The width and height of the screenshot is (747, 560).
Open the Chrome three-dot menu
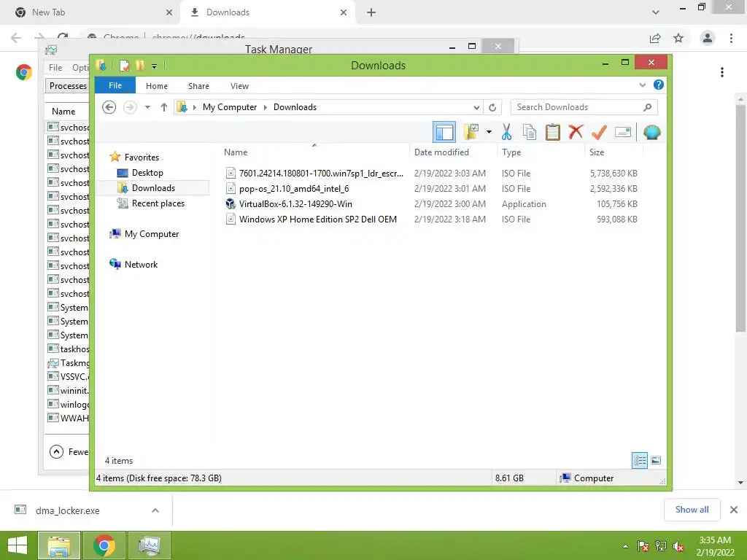click(731, 38)
